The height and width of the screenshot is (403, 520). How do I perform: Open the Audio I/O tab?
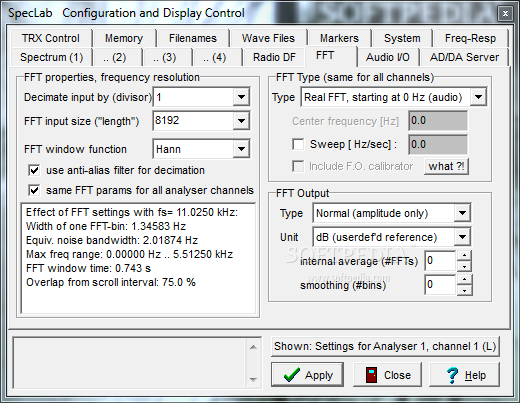click(x=387, y=57)
